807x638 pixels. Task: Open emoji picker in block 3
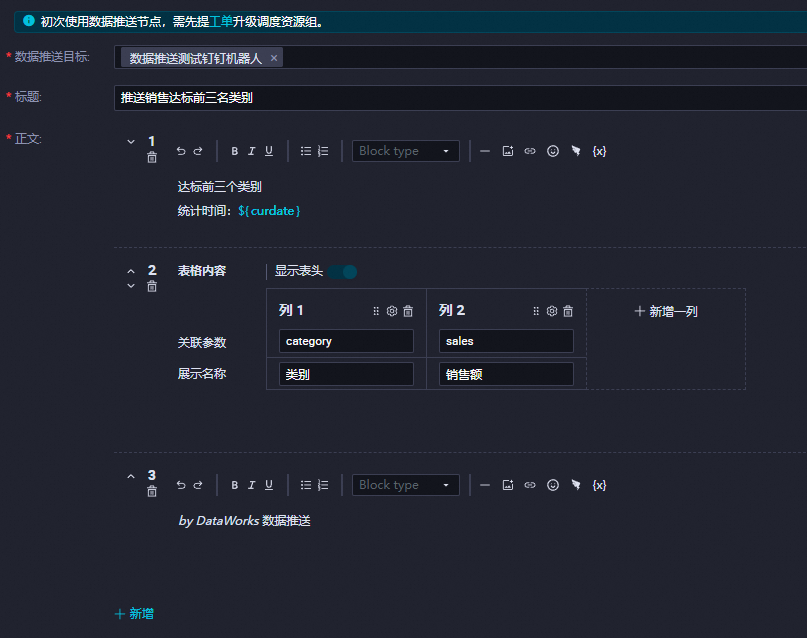coord(553,485)
